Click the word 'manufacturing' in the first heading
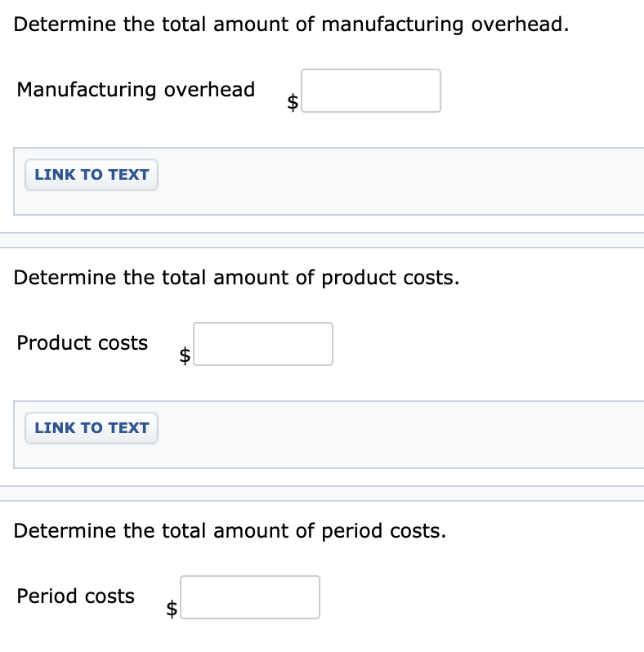This screenshot has height=652, width=644. click(392, 25)
